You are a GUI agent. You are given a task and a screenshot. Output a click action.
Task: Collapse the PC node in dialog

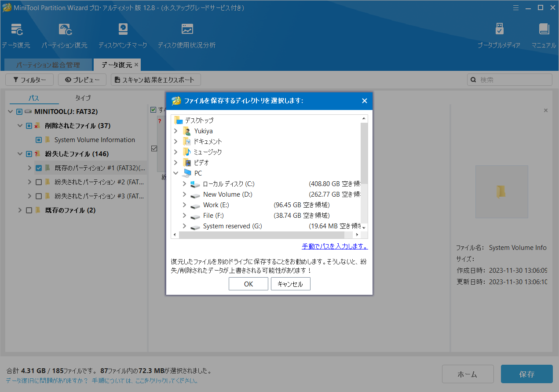176,173
